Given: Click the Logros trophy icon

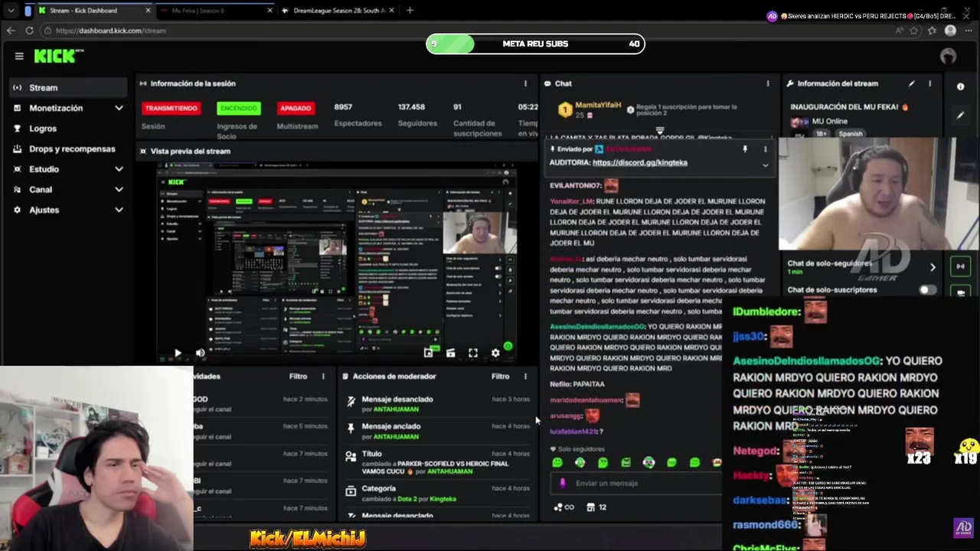Looking at the screenshot, I should [x=17, y=129].
